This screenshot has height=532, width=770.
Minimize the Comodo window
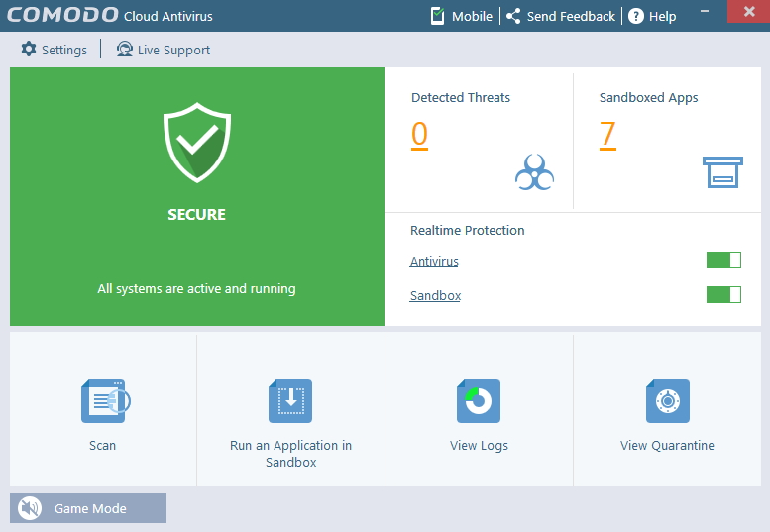point(705,11)
